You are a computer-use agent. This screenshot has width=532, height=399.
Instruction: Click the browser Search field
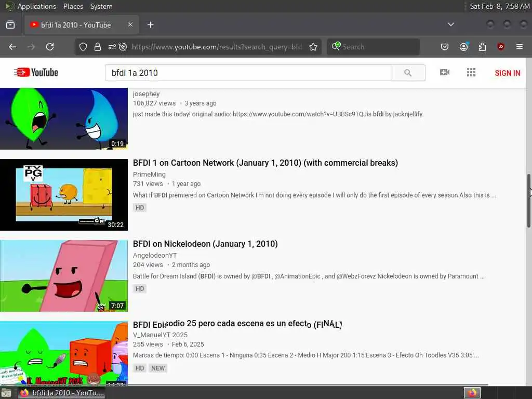[373, 47]
